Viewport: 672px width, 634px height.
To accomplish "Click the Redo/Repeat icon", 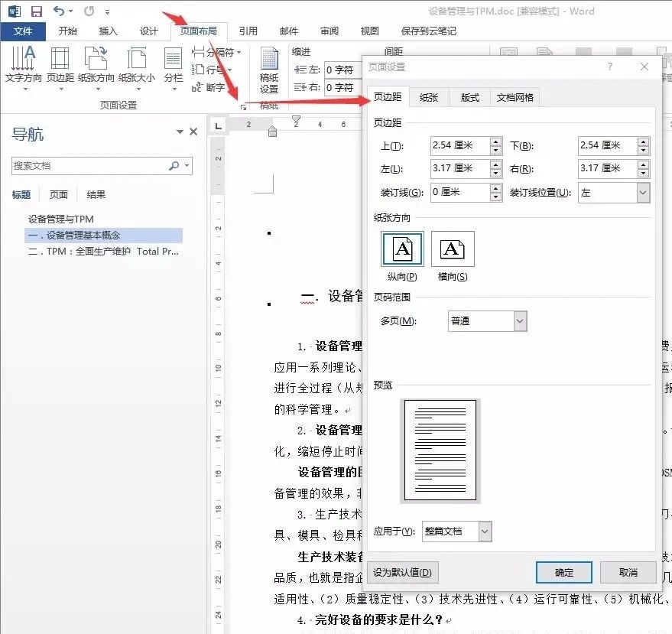I will point(89,11).
